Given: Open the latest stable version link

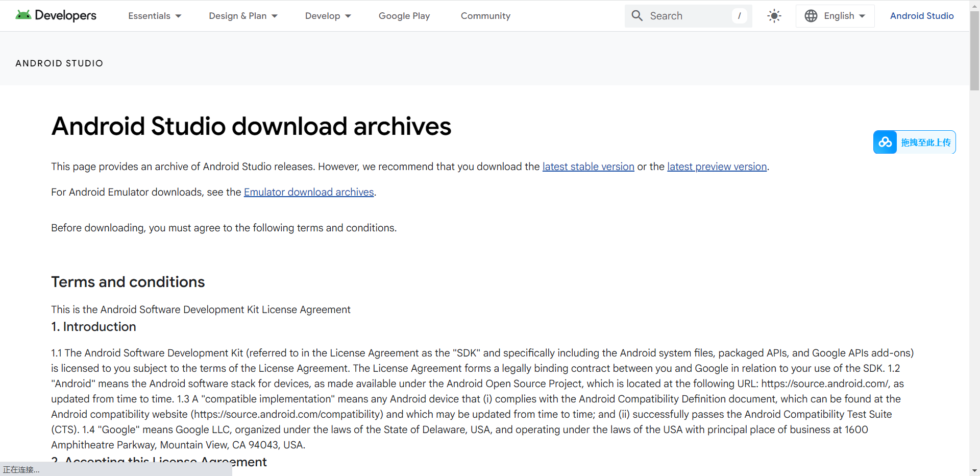Looking at the screenshot, I should (588, 166).
